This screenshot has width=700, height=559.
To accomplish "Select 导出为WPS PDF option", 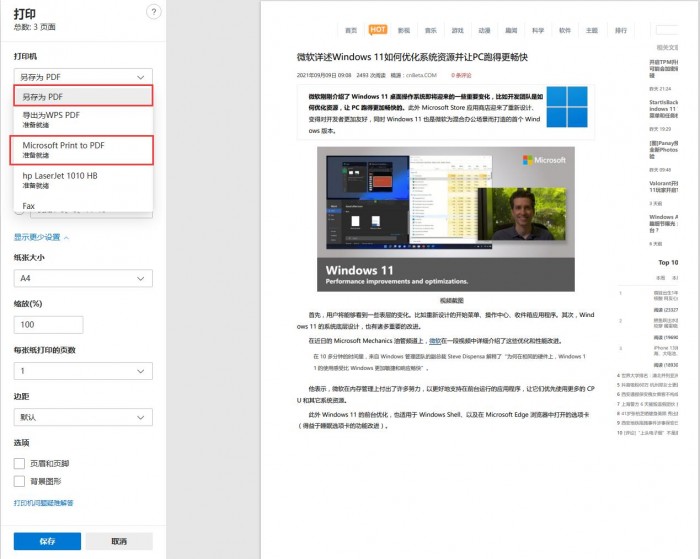I will [83, 120].
